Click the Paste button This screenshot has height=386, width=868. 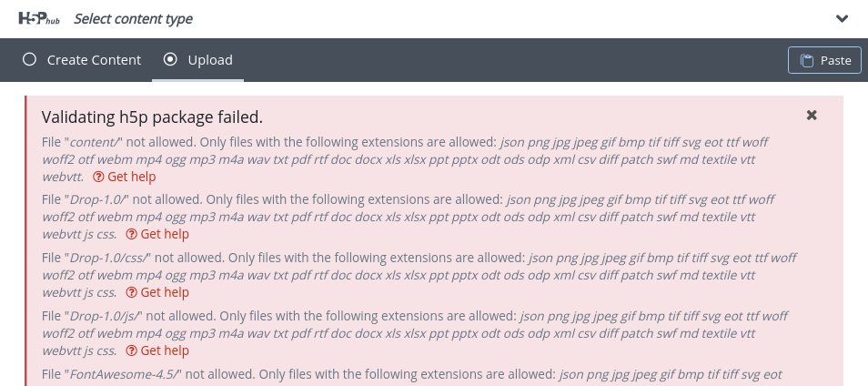[x=825, y=60]
